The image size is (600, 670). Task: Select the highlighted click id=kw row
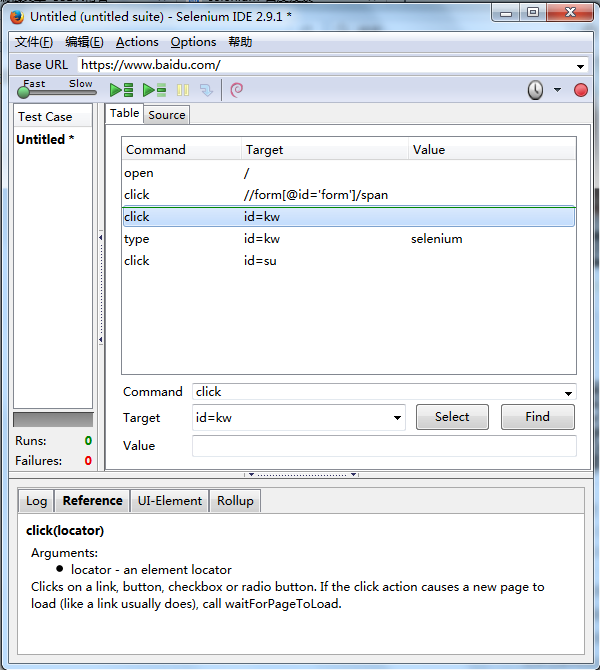coord(349,217)
